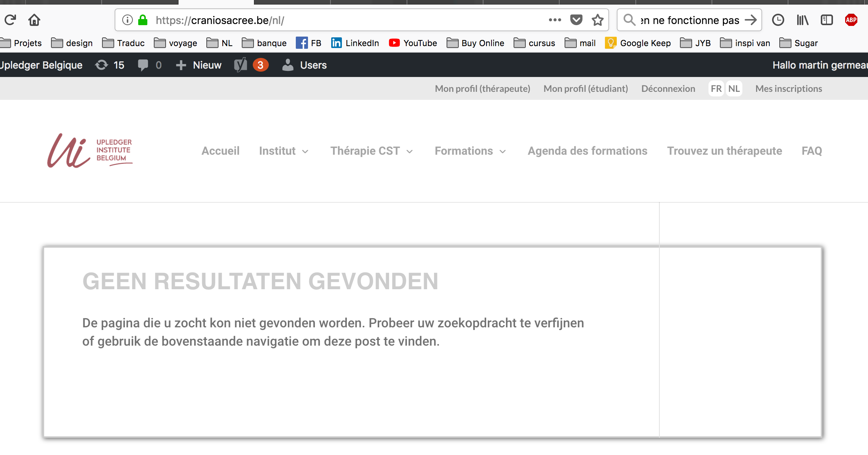Click the home navigation icon
Screen dimensions: 868x455
tap(36, 20)
